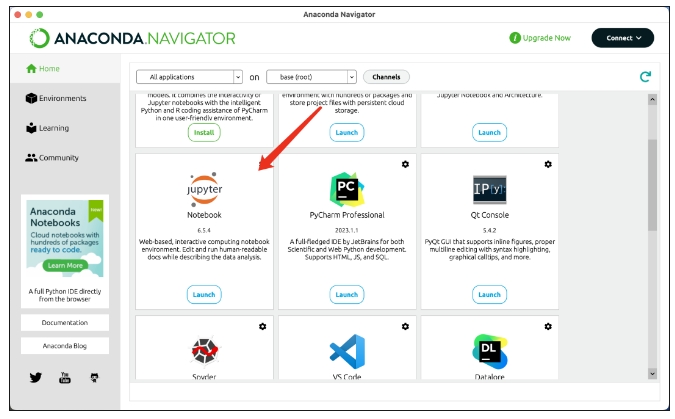Refresh the applications list

pyautogui.click(x=645, y=76)
